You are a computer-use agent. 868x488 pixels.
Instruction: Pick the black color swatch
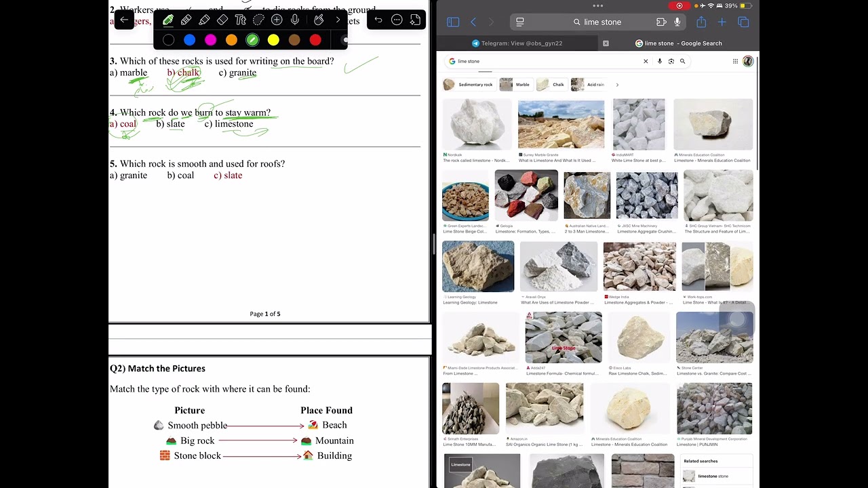(x=168, y=41)
